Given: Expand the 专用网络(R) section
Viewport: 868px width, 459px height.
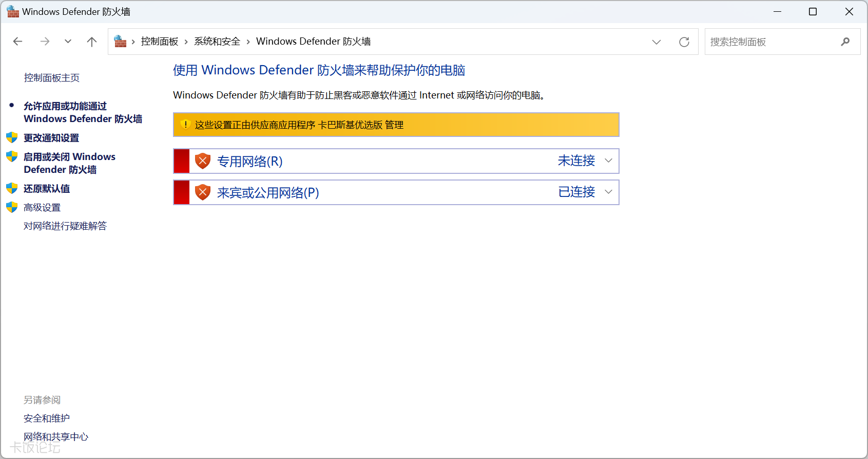Looking at the screenshot, I should [x=609, y=161].
